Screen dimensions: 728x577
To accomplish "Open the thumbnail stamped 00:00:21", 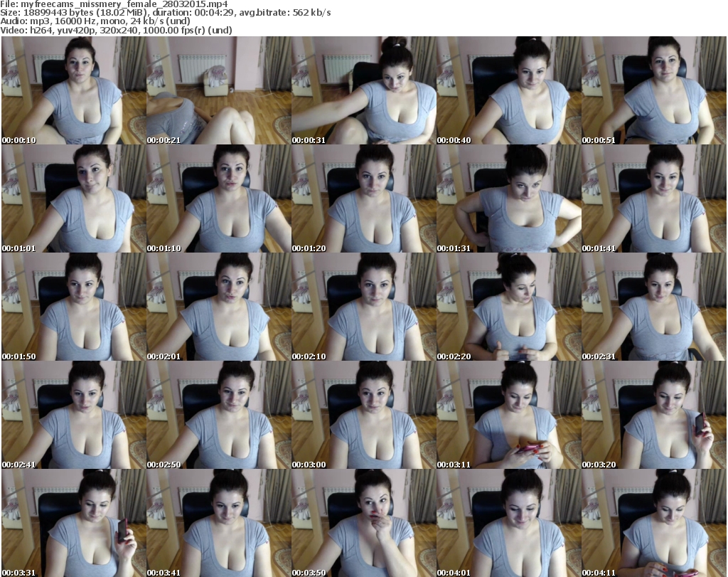I will (219, 90).
